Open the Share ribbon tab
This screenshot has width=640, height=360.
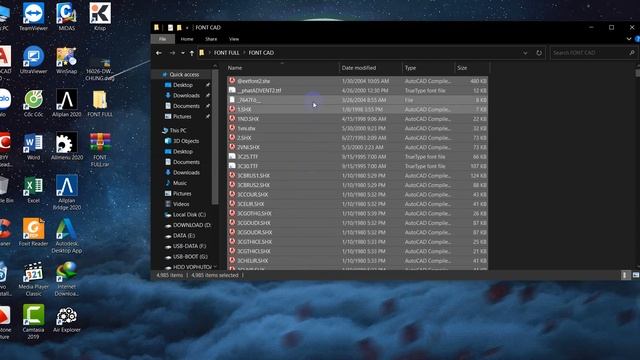tap(211, 39)
